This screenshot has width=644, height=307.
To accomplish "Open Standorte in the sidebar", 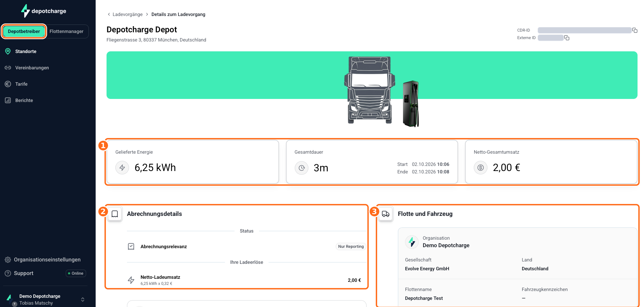I will coord(26,51).
